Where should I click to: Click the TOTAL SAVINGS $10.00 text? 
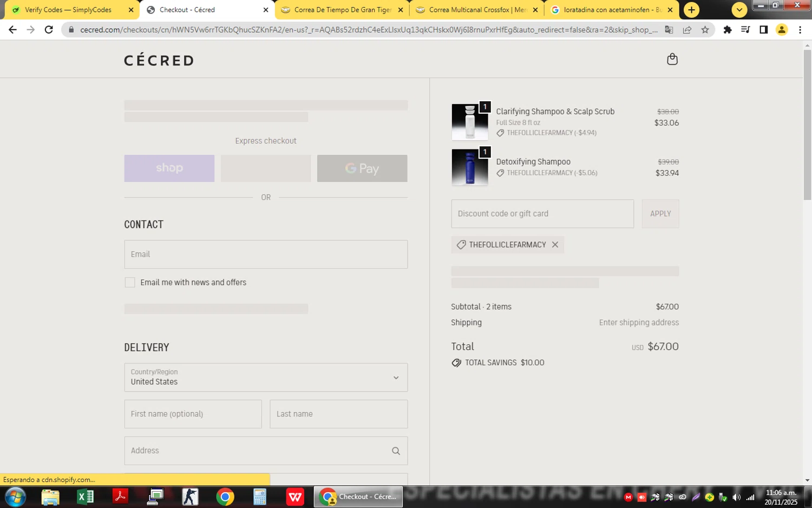[505, 363]
